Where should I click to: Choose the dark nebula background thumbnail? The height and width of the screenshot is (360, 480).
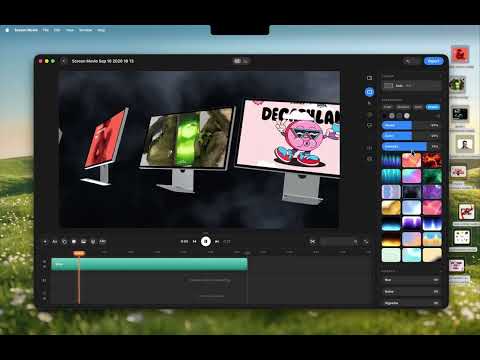click(411, 192)
